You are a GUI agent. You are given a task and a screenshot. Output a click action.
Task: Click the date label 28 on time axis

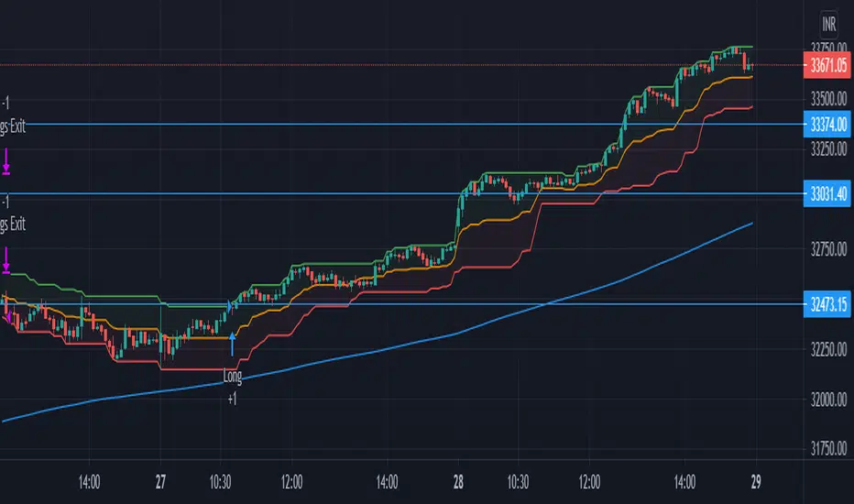point(458,478)
